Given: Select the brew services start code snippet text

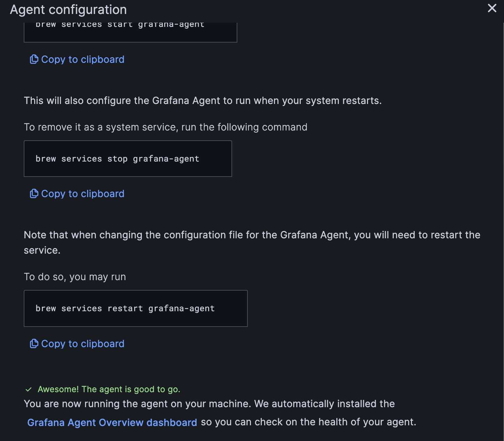Looking at the screenshot, I should pos(120,24).
